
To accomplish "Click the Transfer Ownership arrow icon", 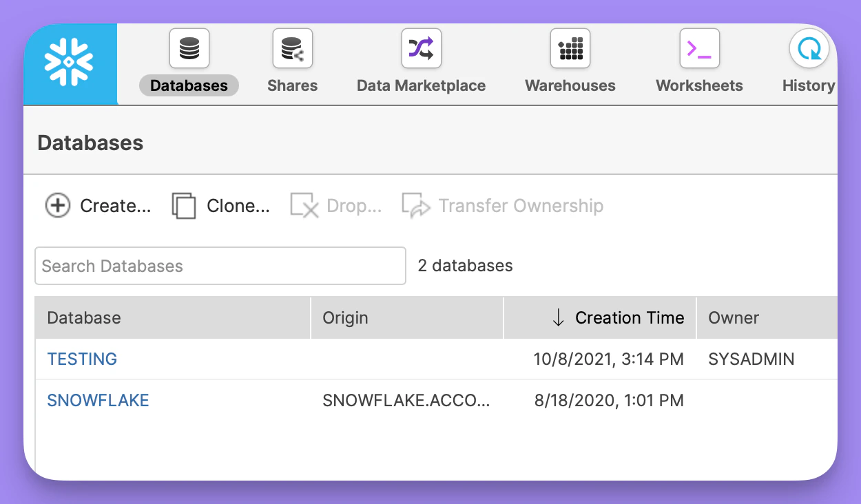I will click(x=416, y=206).
